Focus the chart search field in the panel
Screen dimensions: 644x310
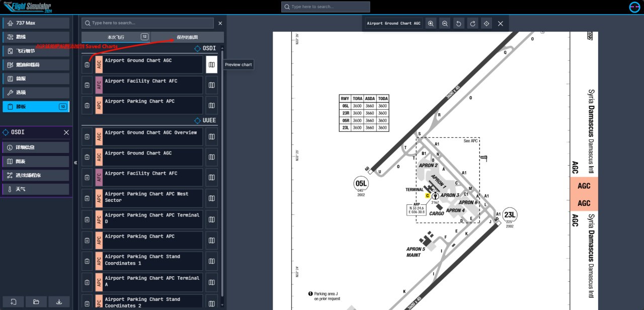(x=147, y=23)
